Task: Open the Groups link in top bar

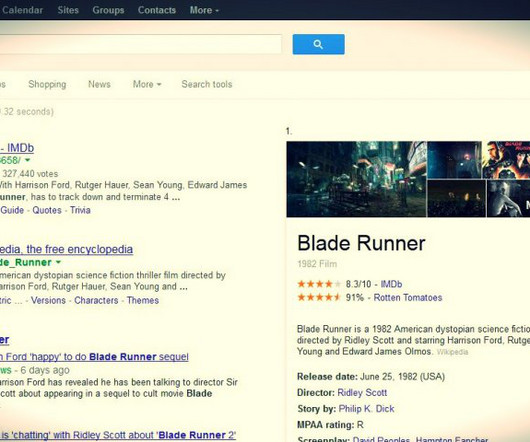Action: click(108, 10)
